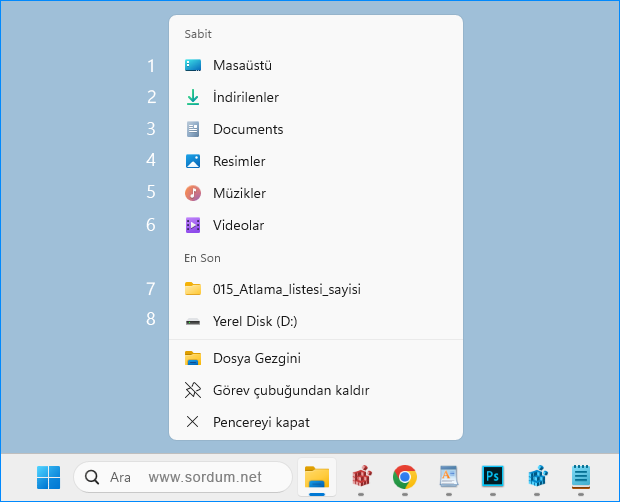Click the Masaüstü desktop icon
The width and height of the screenshot is (620, 502).
193,65
